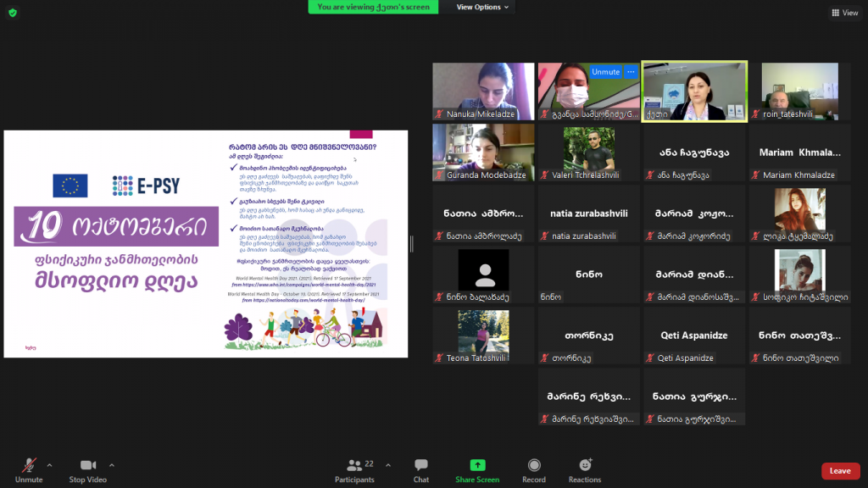
Task: Select the თორნიკე participant tile
Action: [x=589, y=335]
